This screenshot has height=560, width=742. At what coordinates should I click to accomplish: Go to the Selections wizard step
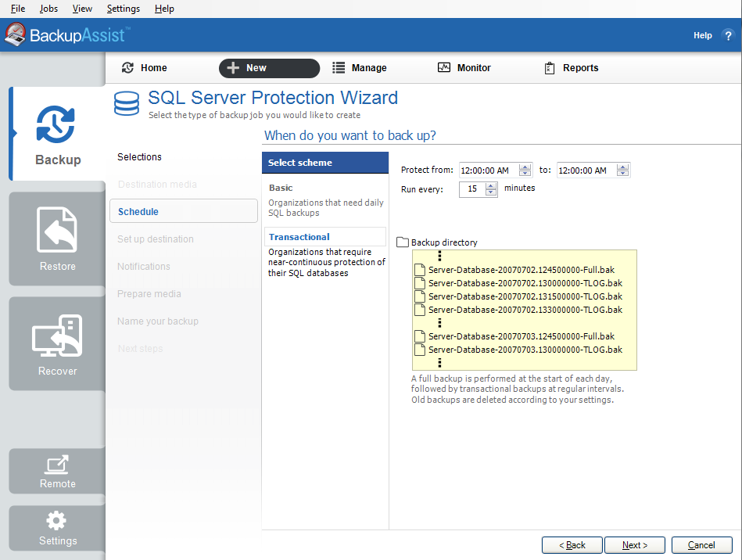coord(139,156)
